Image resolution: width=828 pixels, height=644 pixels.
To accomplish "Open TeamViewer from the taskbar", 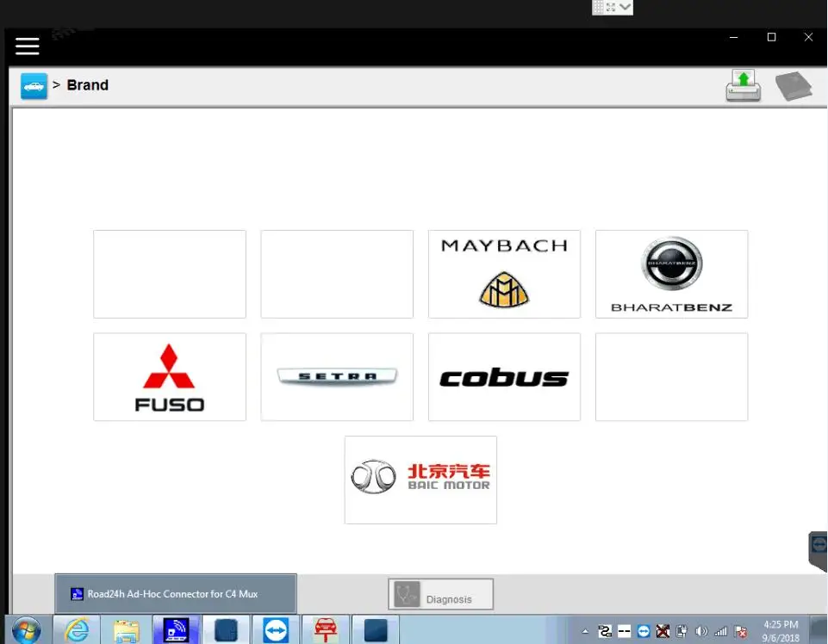I will (x=276, y=629).
